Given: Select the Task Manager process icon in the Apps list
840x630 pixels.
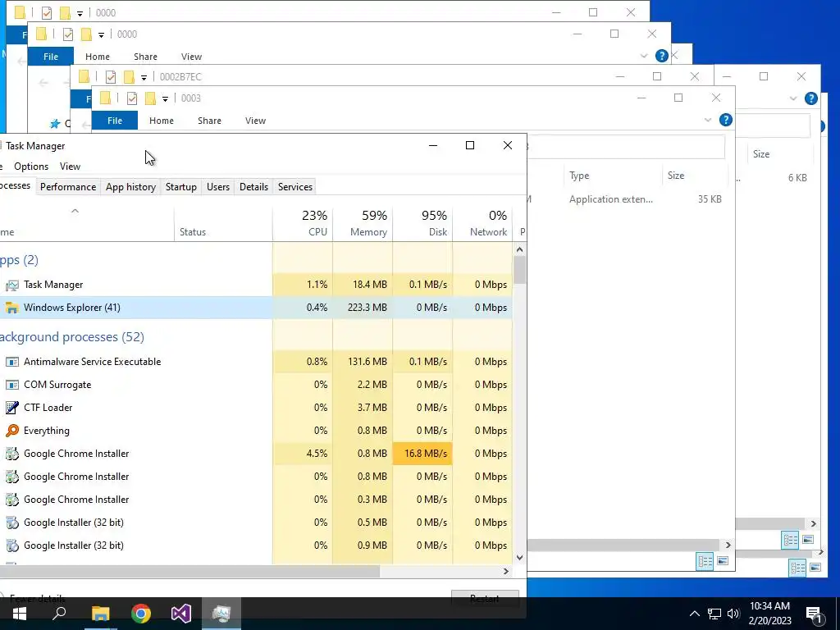Looking at the screenshot, I should click(x=11, y=285).
